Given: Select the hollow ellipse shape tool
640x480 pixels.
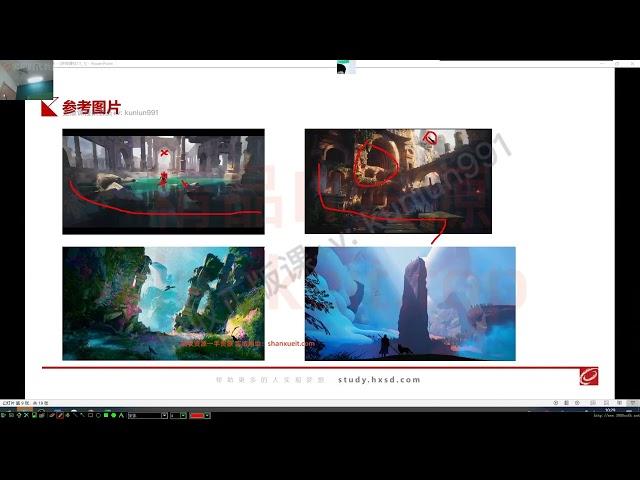Looking at the screenshot, I should pyautogui.click(x=98, y=415).
